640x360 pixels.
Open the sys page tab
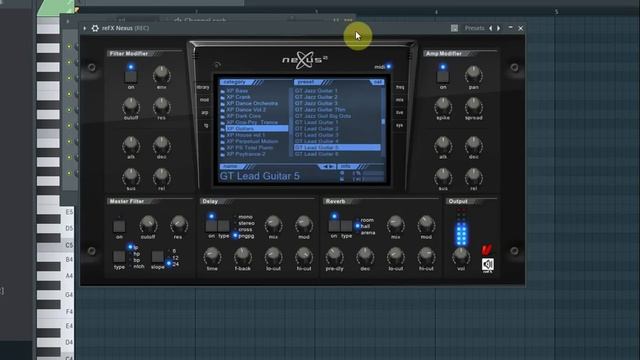pyautogui.click(x=399, y=125)
